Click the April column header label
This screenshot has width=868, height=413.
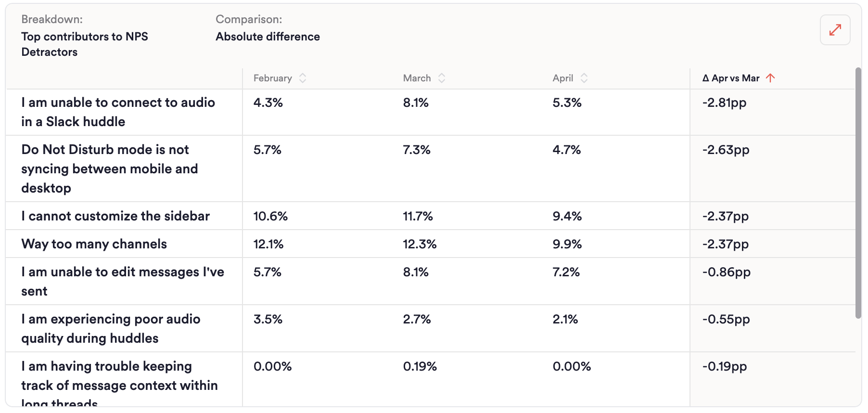click(x=562, y=78)
